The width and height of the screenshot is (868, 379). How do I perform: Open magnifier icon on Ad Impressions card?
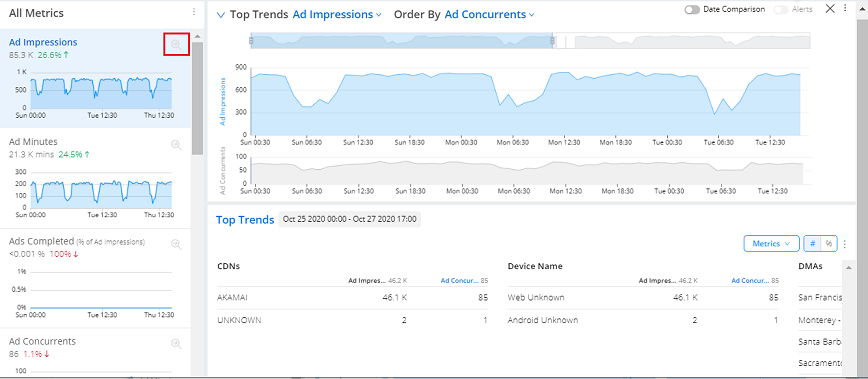coord(177,44)
